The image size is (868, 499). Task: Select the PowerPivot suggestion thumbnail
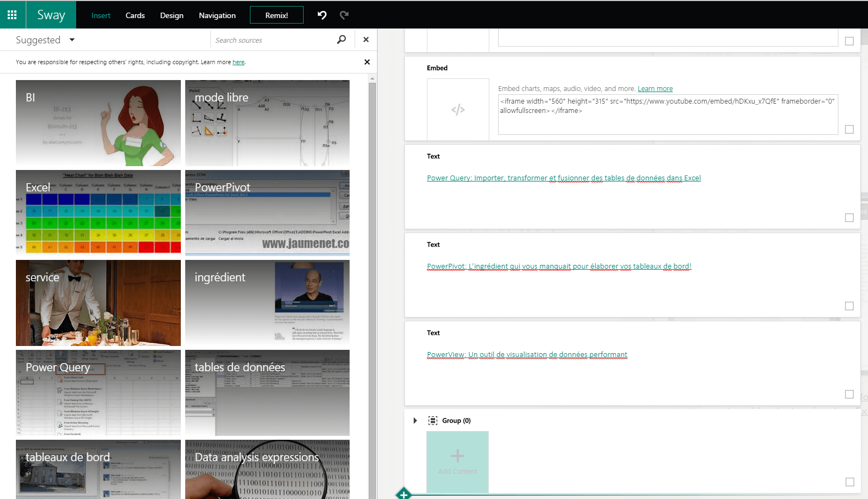point(267,213)
